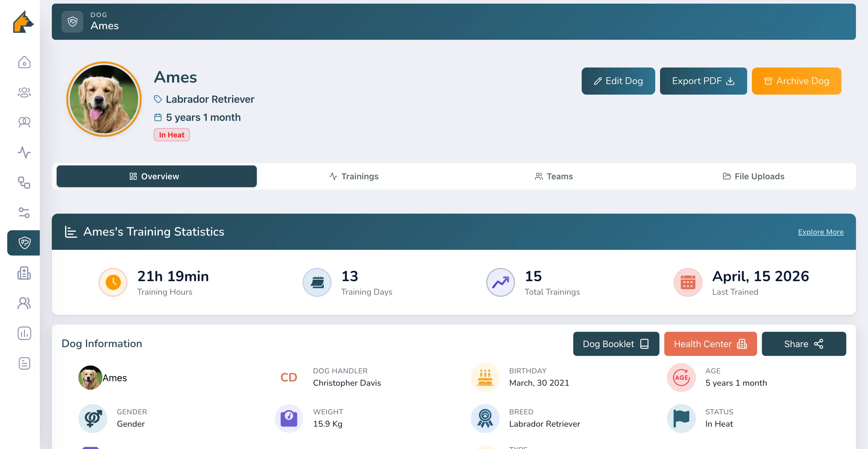This screenshot has width=868, height=449.
Task: Open the sliders settings sidebar icon
Action: tap(24, 212)
